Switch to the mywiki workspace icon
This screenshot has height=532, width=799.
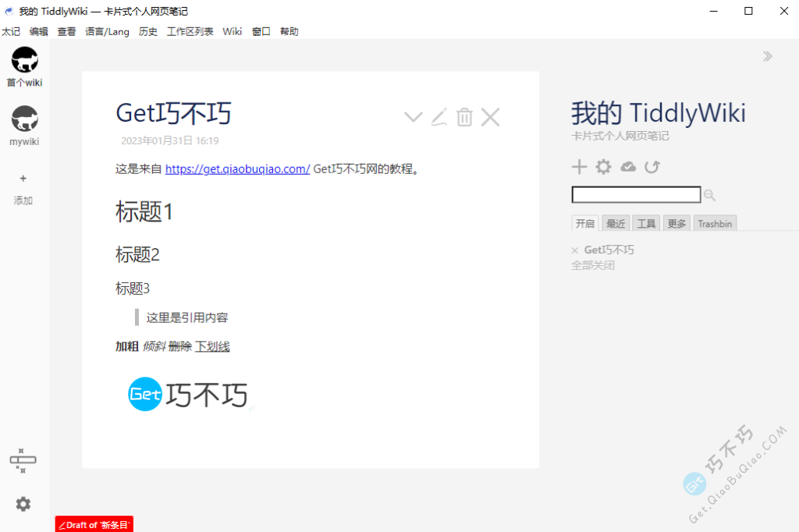[x=24, y=119]
